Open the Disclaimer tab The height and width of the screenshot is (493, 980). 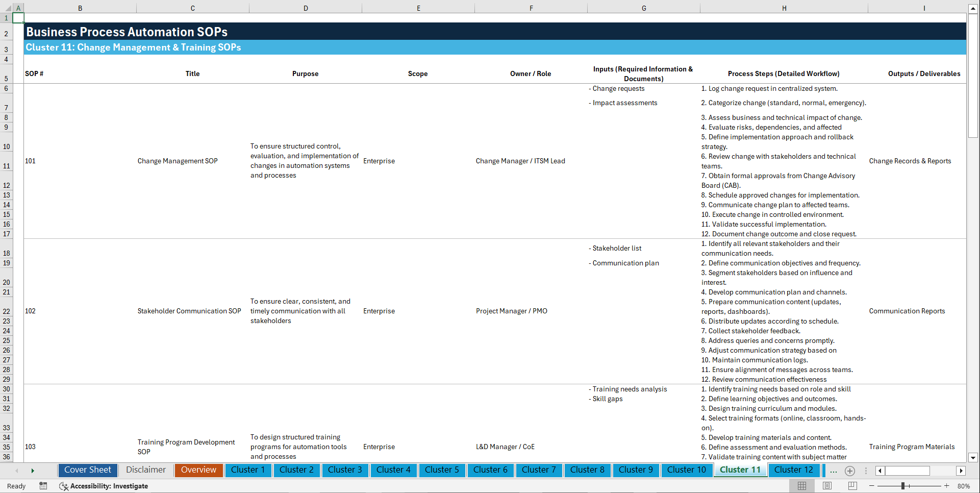pyautogui.click(x=146, y=470)
